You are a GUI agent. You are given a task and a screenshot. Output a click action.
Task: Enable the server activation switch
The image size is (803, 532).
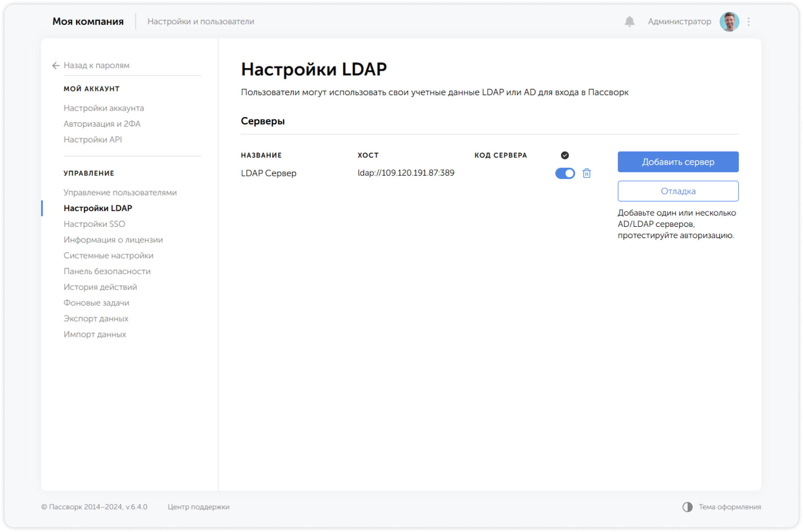tap(565, 173)
